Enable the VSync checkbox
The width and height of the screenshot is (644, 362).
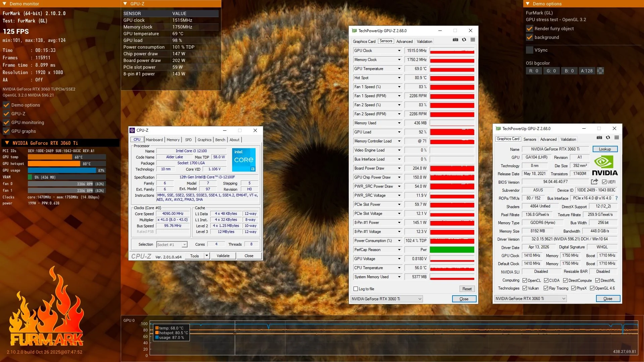click(x=530, y=50)
